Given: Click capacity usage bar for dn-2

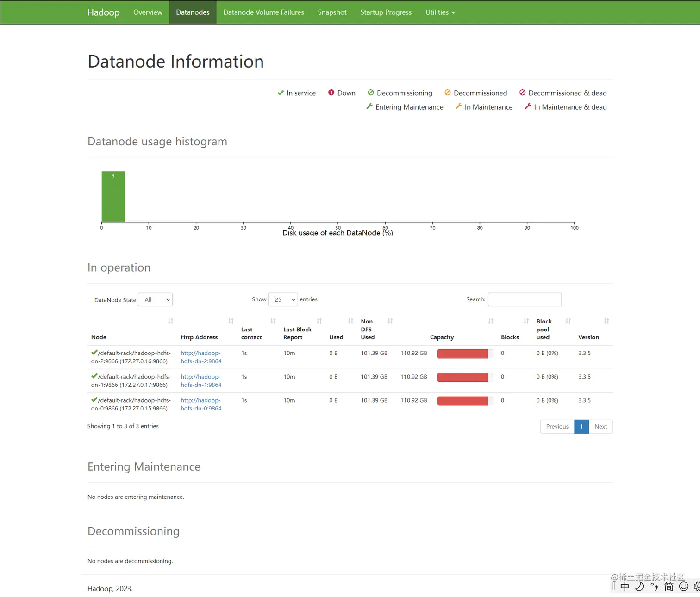Looking at the screenshot, I should click(465, 354).
